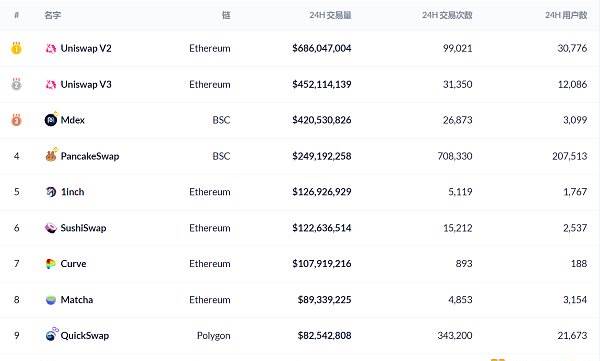Screen dimensions: 600x361
Task: Click the 1inch logo icon
Action: click(51, 192)
